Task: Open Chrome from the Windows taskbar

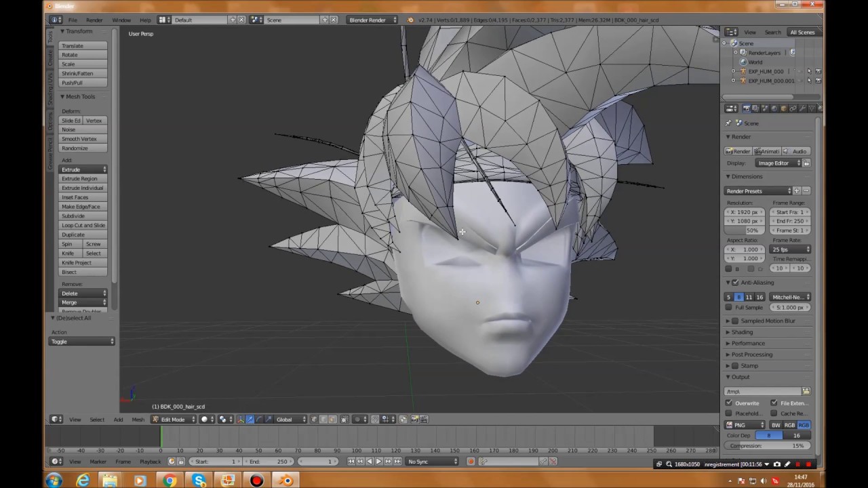Action: pyautogui.click(x=170, y=481)
